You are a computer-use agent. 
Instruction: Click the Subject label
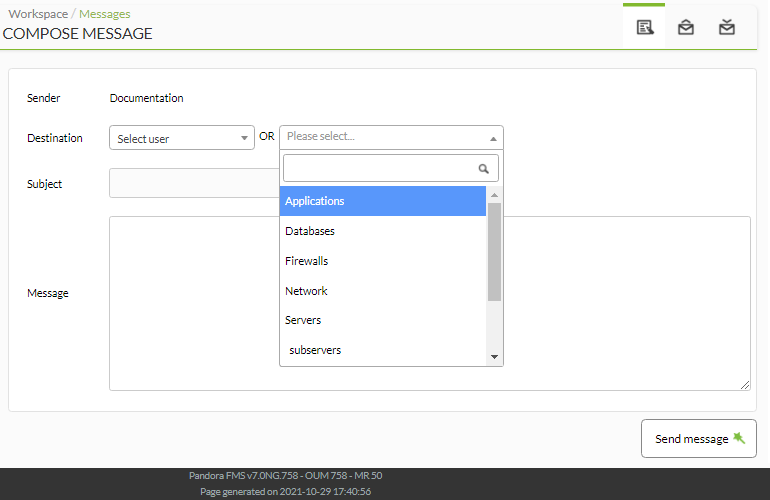click(44, 184)
